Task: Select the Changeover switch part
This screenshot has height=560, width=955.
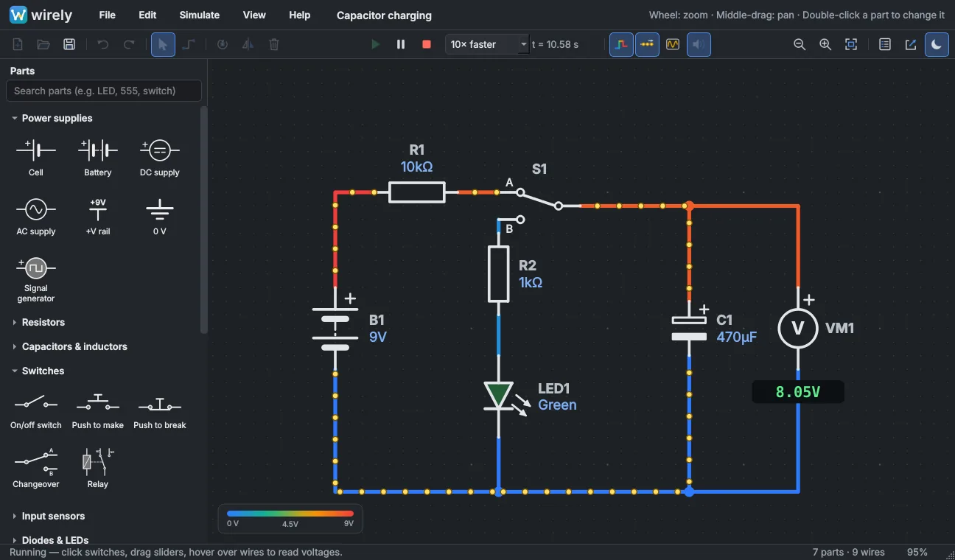Action: [x=36, y=468]
